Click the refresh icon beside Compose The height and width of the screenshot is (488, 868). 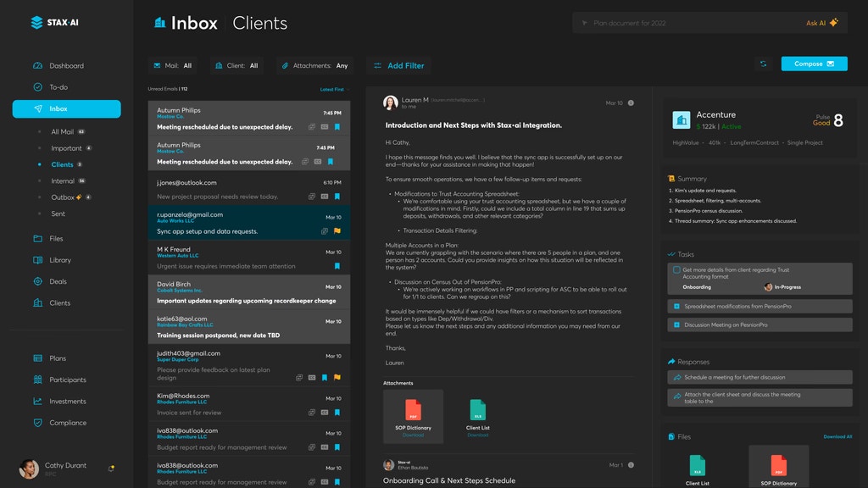tap(763, 64)
